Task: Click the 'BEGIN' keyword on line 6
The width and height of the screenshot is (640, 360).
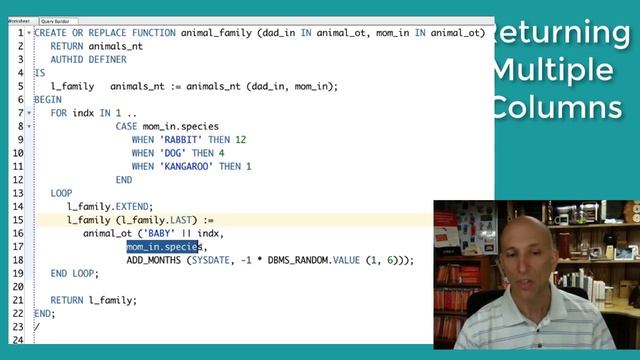Action: 48,100
